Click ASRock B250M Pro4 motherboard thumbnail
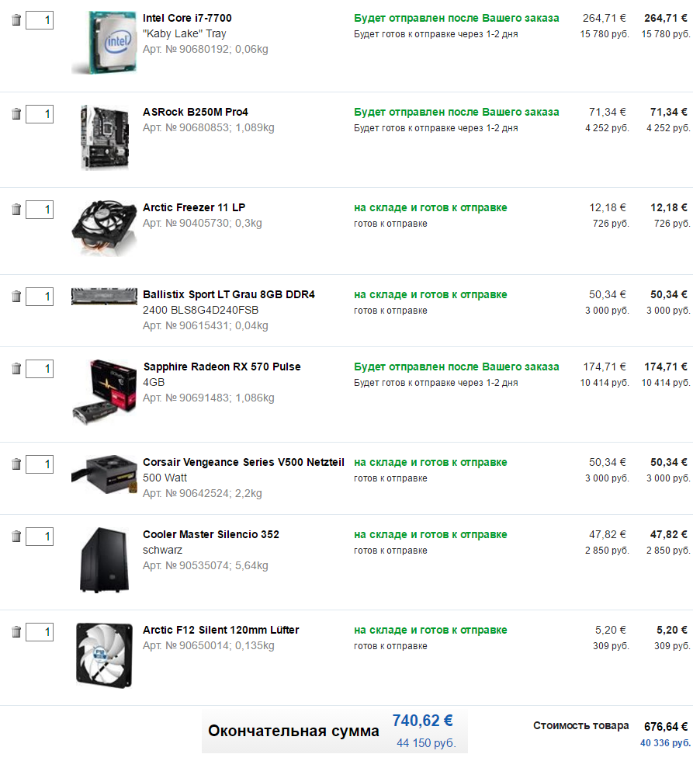700x761 pixels. [104, 137]
